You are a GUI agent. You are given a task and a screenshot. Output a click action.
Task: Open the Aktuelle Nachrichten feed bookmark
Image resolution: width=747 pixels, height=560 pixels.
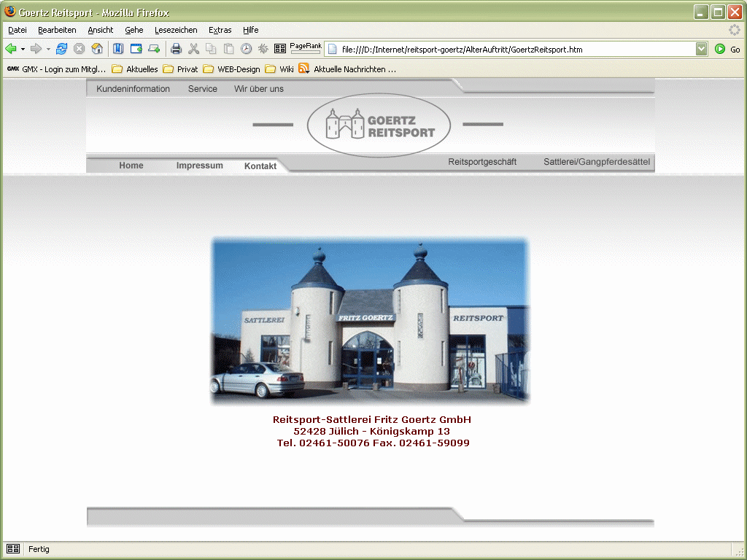pos(347,69)
